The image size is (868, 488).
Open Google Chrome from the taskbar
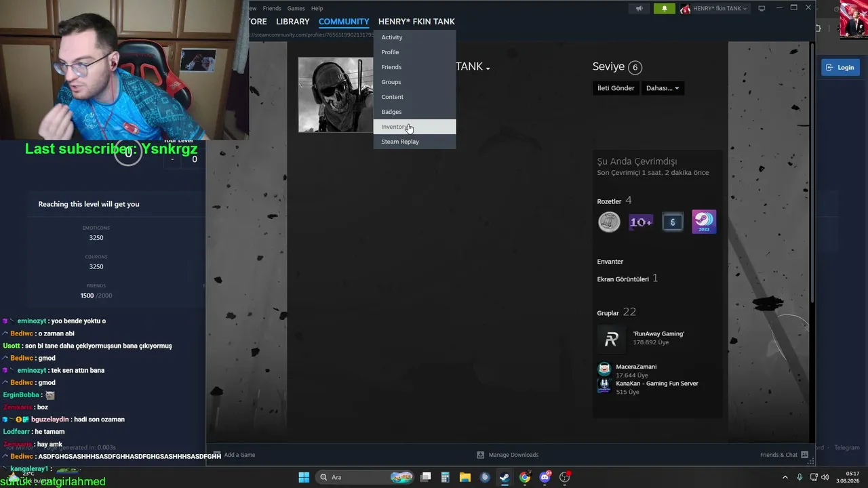click(525, 477)
